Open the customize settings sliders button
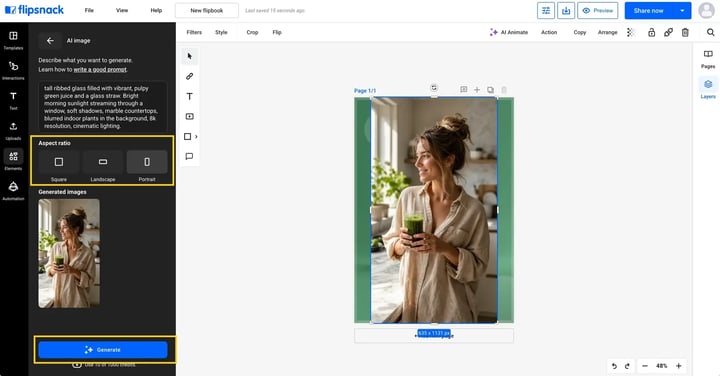 click(546, 11)
